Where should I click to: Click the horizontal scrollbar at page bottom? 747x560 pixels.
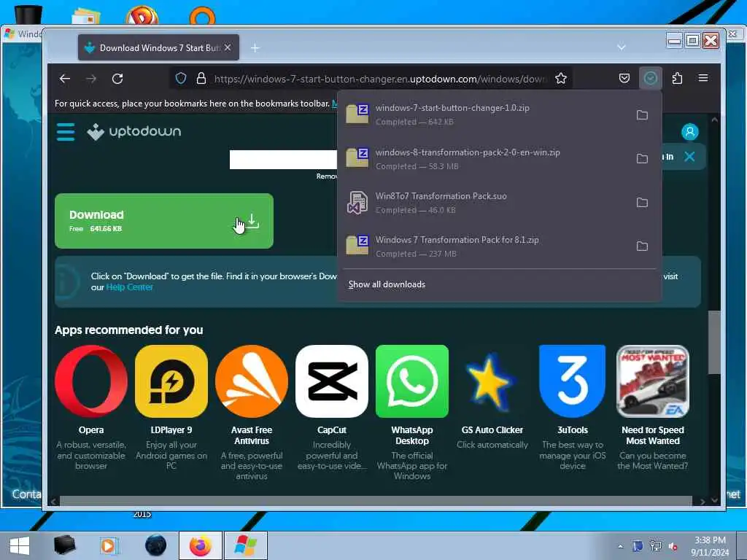tap(376, 501)
